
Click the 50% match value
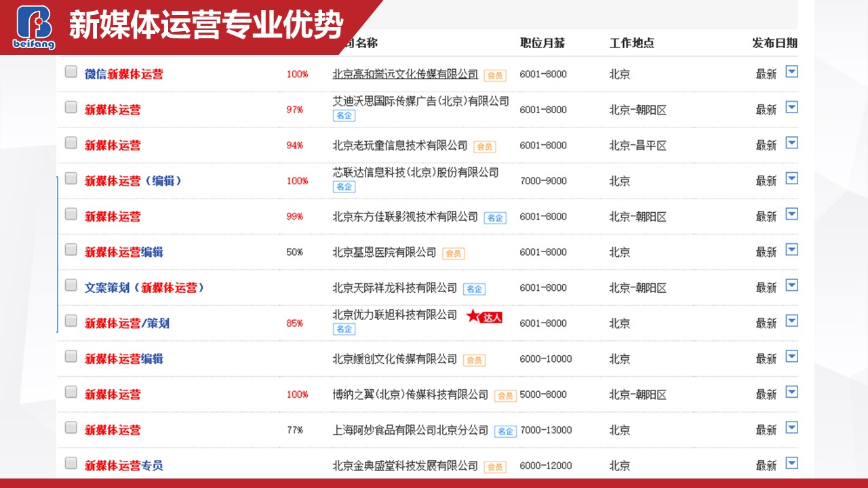click(294, 252)
